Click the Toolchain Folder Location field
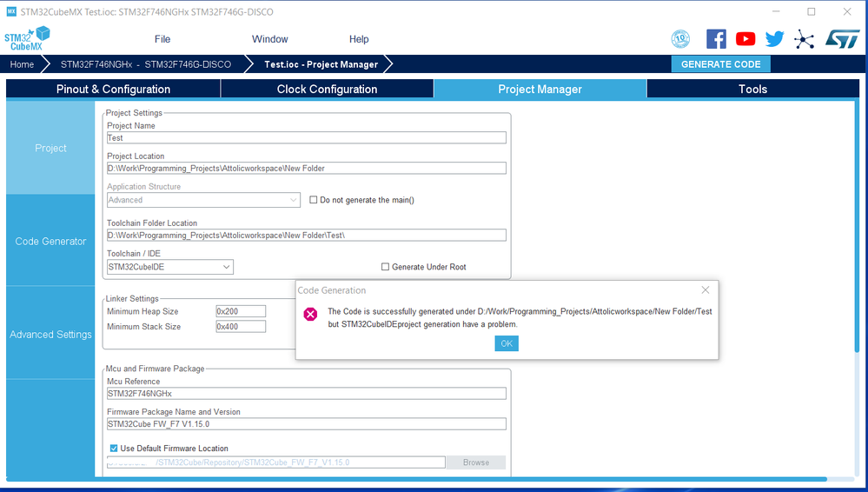 click(x=306, y=236)
